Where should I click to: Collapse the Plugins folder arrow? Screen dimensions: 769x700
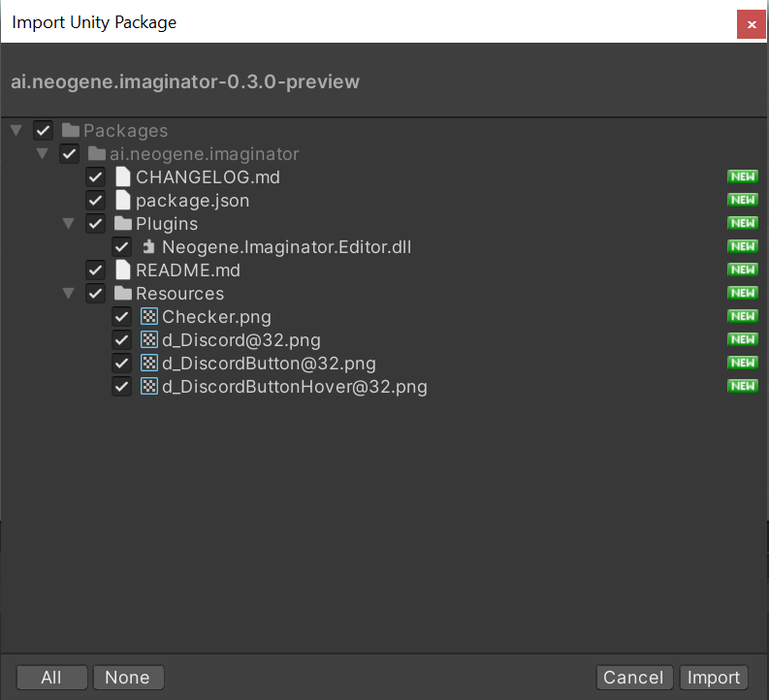coord(68,224)
